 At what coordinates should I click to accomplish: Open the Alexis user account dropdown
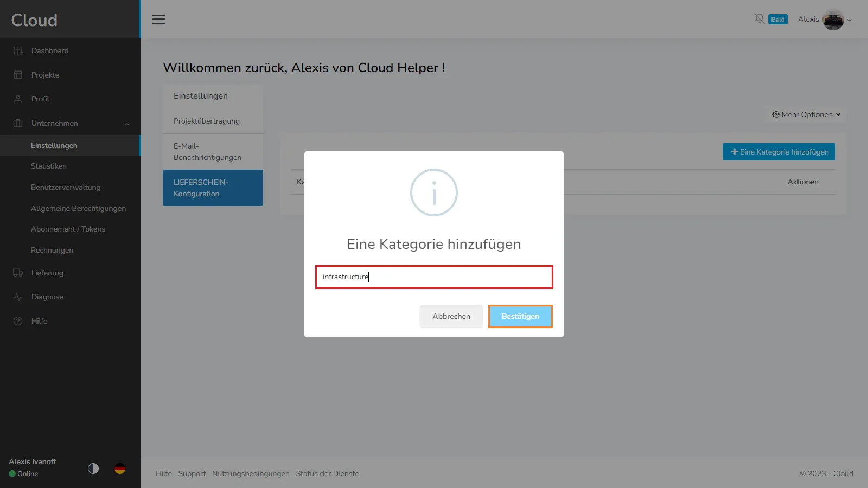(825, 20)
